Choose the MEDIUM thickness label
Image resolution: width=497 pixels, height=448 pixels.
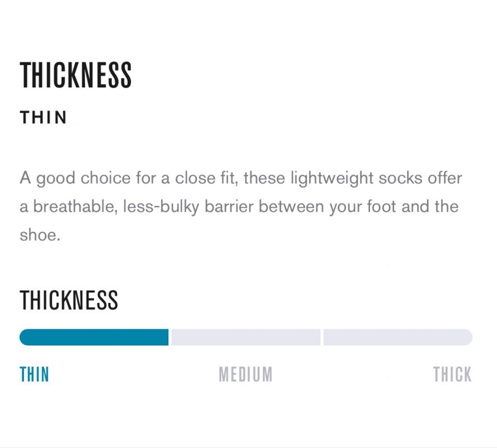245,374
